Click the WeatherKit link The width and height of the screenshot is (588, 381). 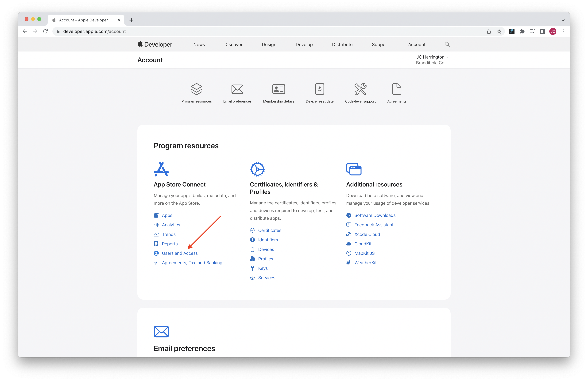point(366,263)
